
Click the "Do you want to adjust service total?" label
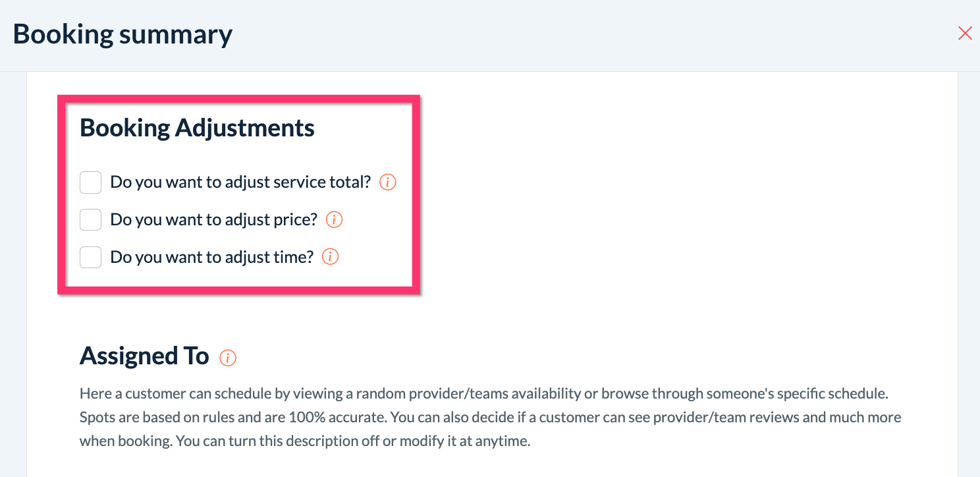[240, 182]
